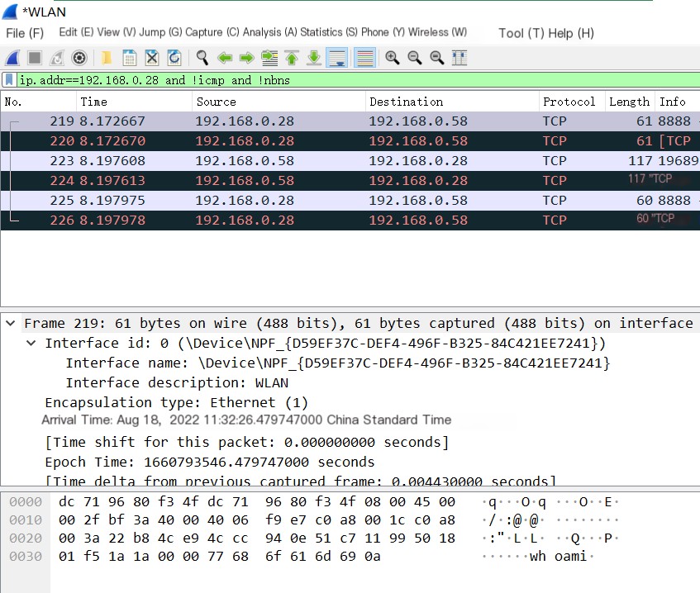Click the start capture shark fin icon

(12, 58)
